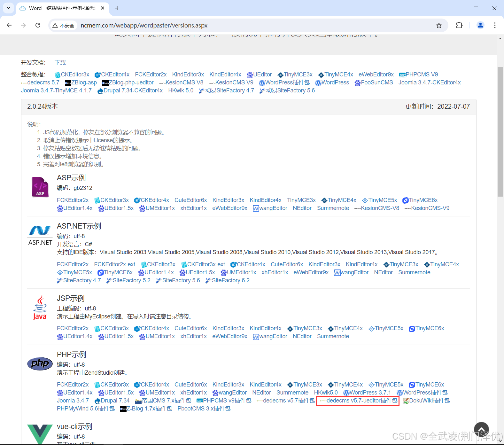504x445 pixels.
Task: Click the not-secure warning badge
Action: click(x=63, y=26)
